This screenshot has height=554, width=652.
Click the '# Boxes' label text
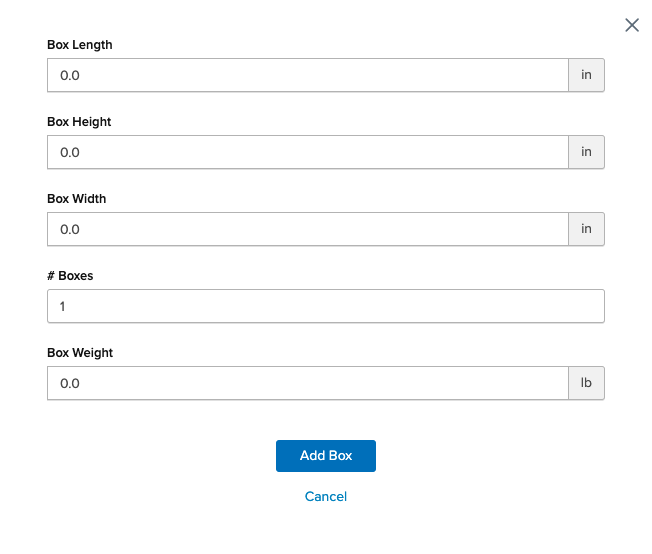coord(69,276)
